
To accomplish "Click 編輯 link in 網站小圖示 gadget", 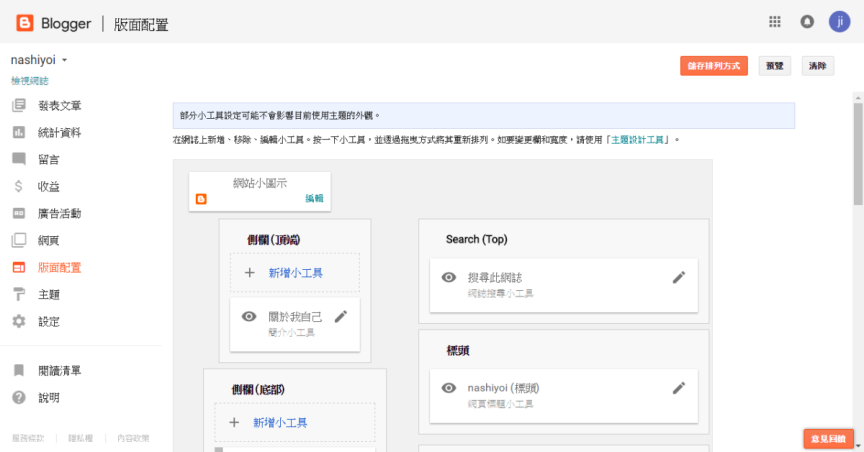I will coord(314,198).
